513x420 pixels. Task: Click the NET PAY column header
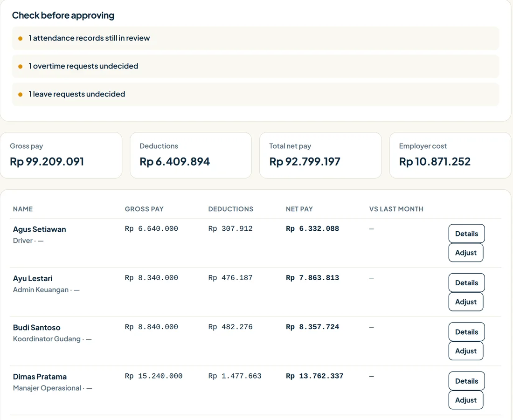click(299, 209)
